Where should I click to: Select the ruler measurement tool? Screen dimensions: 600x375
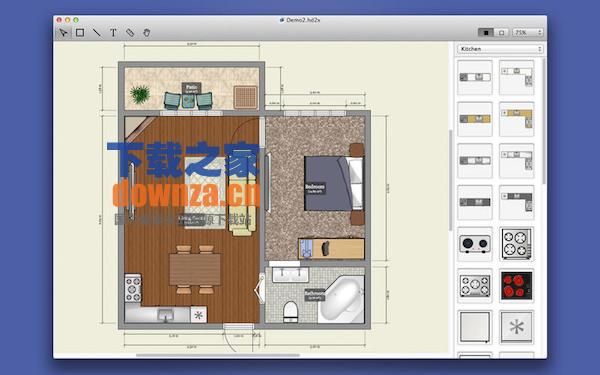[130, 33]
